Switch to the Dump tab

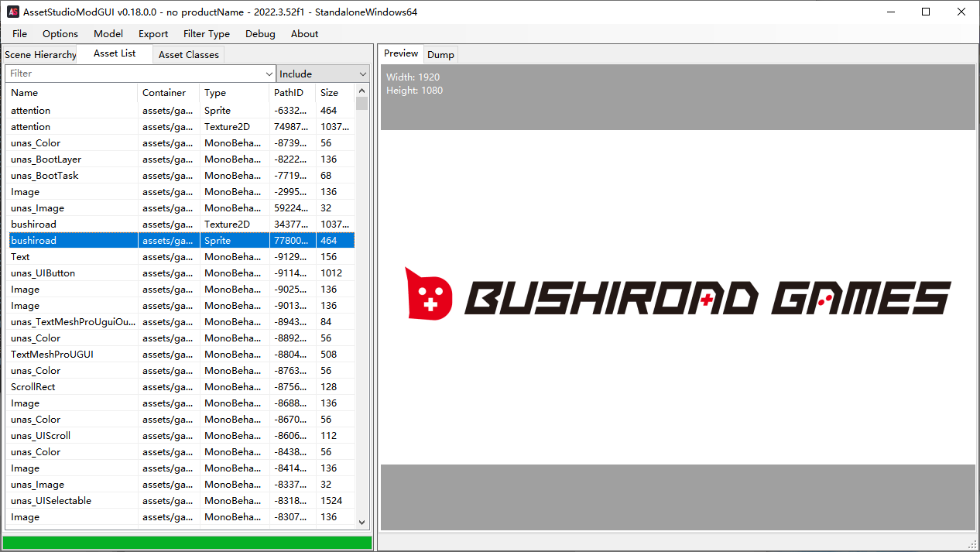(x=440, y=54)
